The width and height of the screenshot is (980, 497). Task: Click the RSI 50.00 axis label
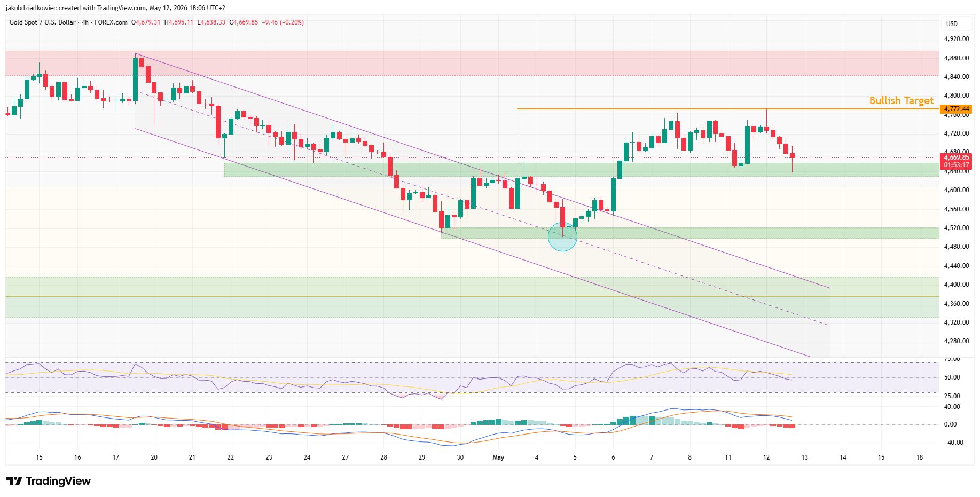[952, 377]
